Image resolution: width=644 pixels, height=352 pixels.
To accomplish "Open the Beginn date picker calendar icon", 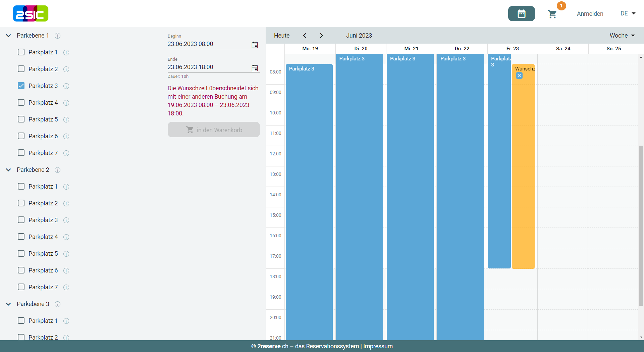I will [x=255, y=45].
